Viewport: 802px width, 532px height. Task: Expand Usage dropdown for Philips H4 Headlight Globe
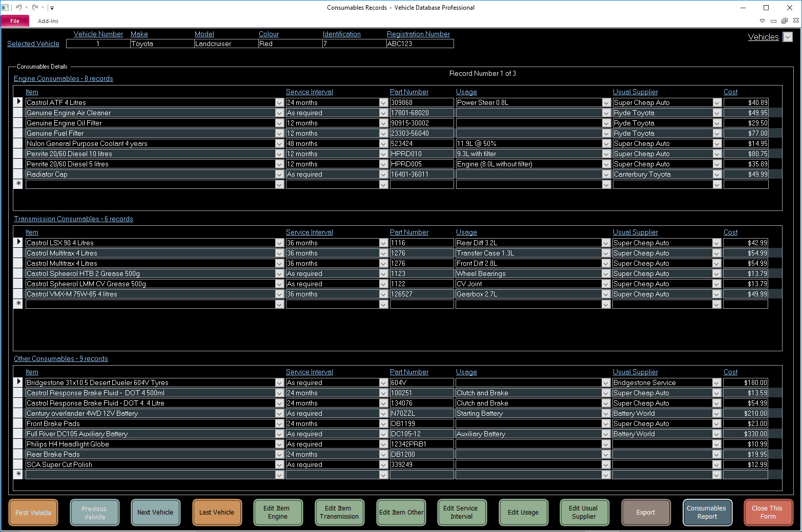click(x=606, y=444)
